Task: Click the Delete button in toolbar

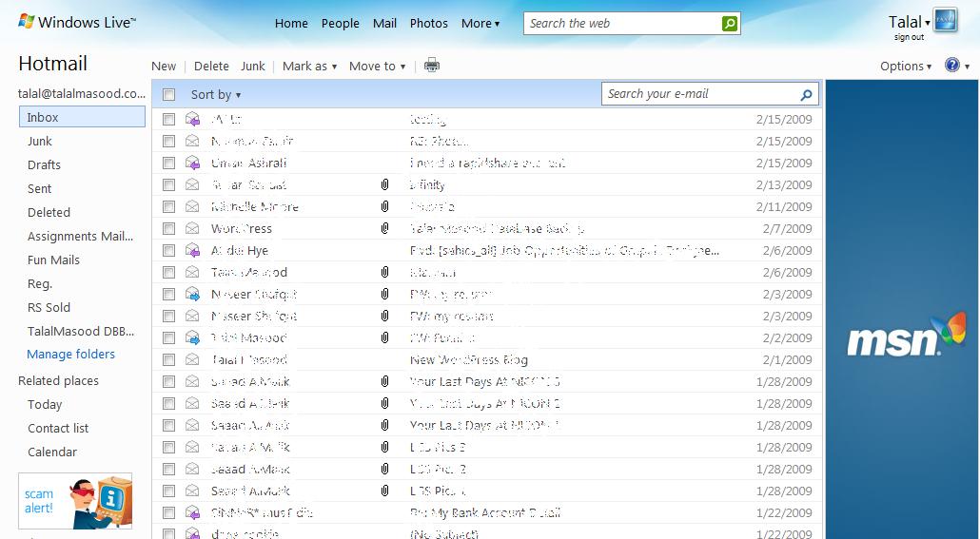Action: coord(211,66)
